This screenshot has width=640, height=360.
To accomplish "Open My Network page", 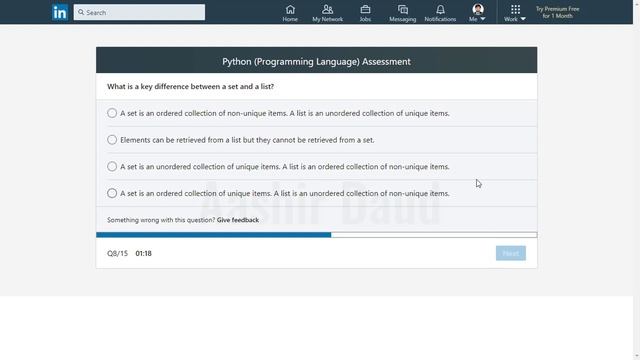I will point(327,13).
